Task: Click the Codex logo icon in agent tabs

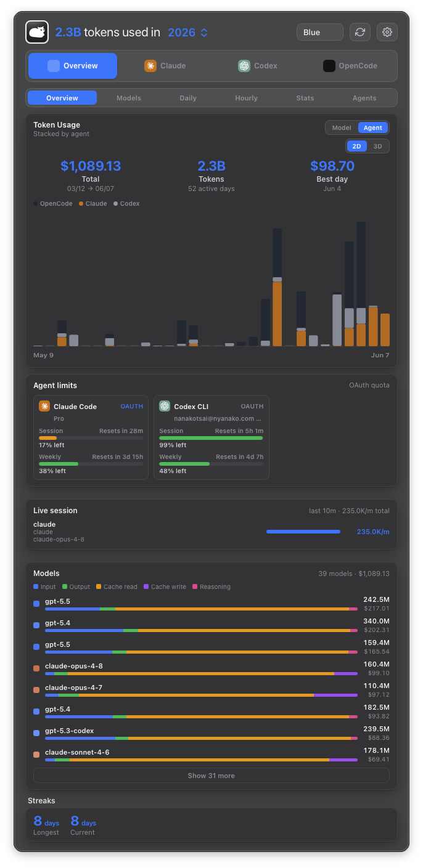Action: click(244, 66)
